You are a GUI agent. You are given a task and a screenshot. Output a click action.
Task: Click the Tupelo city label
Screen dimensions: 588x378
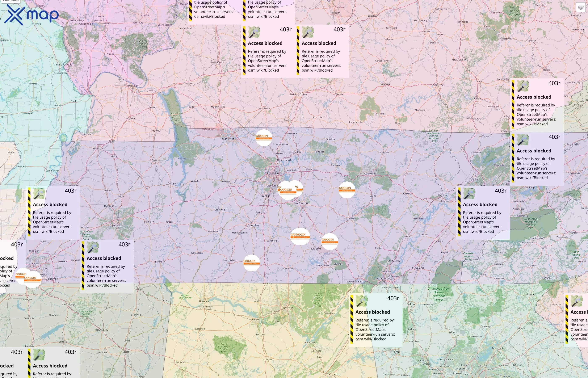point(125,352)
